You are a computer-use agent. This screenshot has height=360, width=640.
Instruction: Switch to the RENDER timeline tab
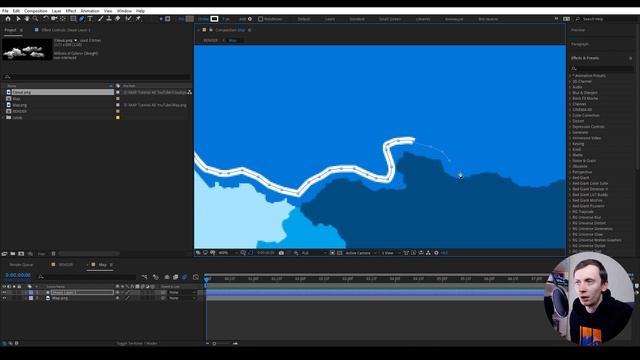[x=65, y=265]
